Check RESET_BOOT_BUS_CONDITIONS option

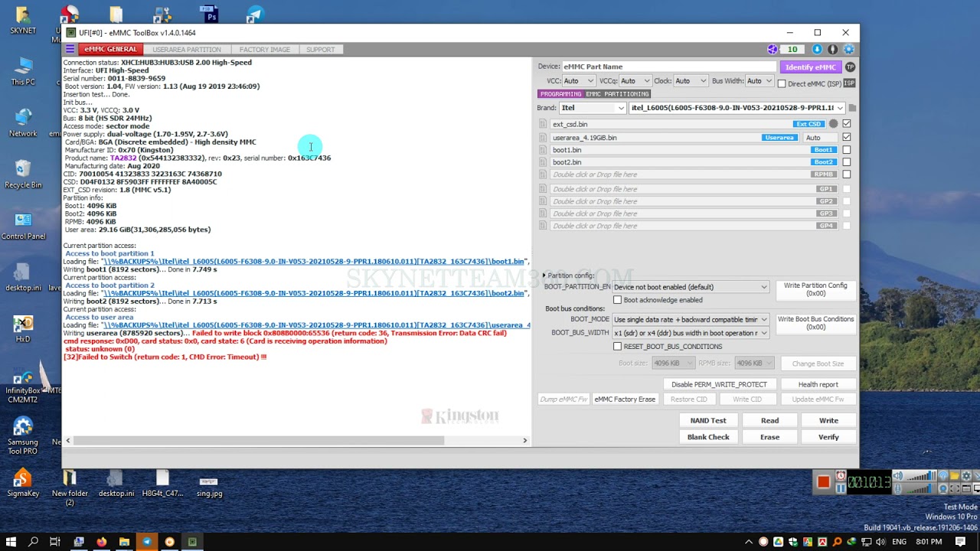click(x=618, y=347)
